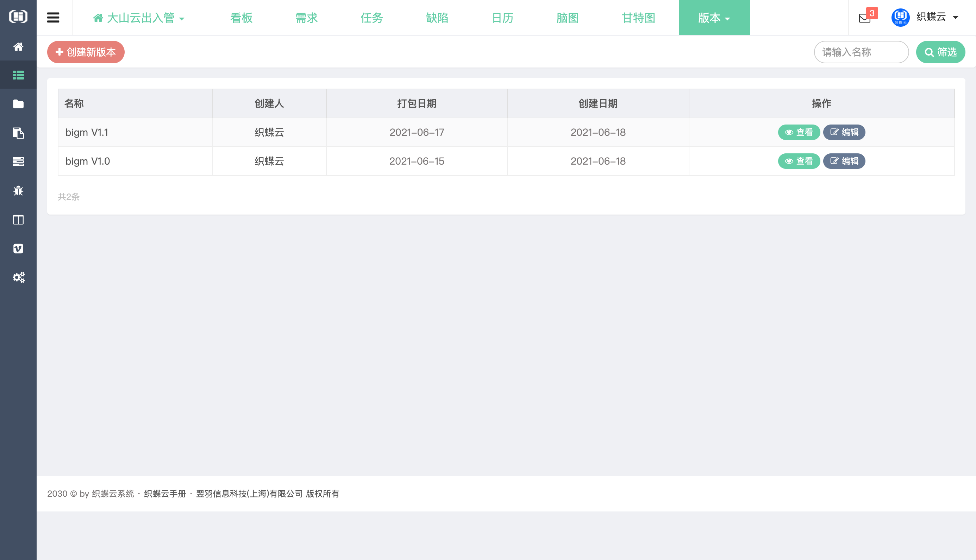The height and width of the screenshot is (560, 976).
Task: Switch to the 甘特图 tab
Action: [x=638, y=18]
